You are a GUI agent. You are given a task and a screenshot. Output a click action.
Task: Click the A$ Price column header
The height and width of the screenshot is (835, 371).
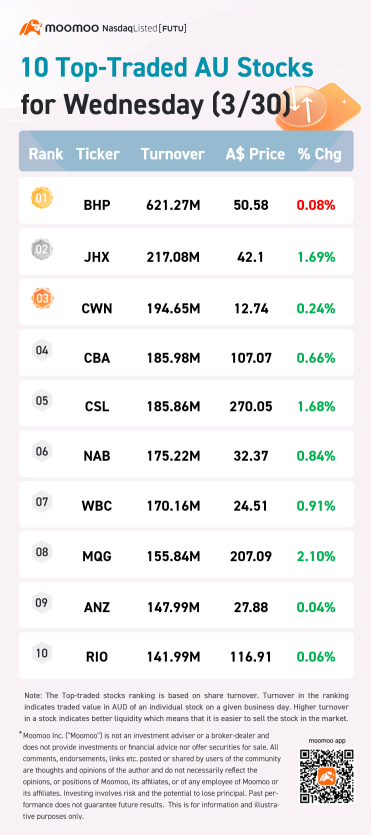coord(255,154)
